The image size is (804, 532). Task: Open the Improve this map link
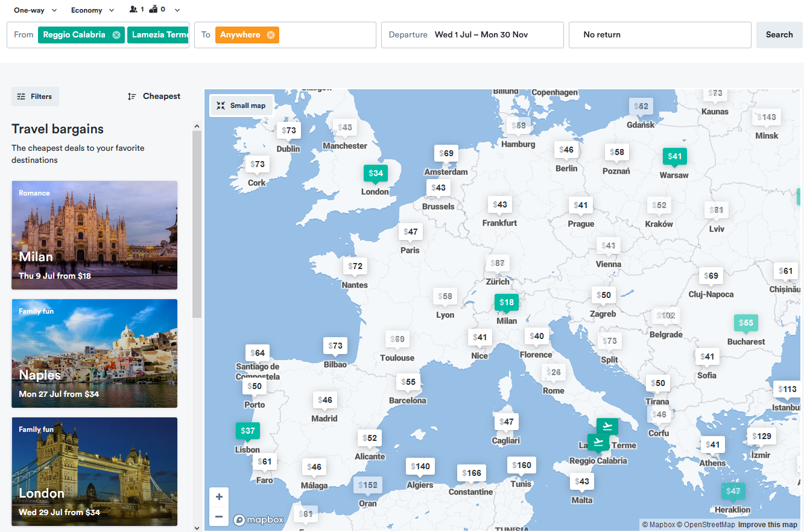tap(768, 525)
